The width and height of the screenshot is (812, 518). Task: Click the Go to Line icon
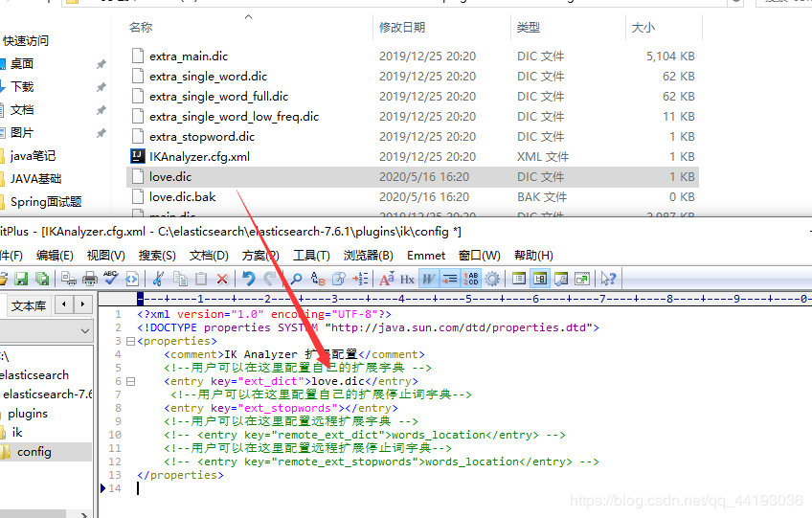click(x=360, y=279)
